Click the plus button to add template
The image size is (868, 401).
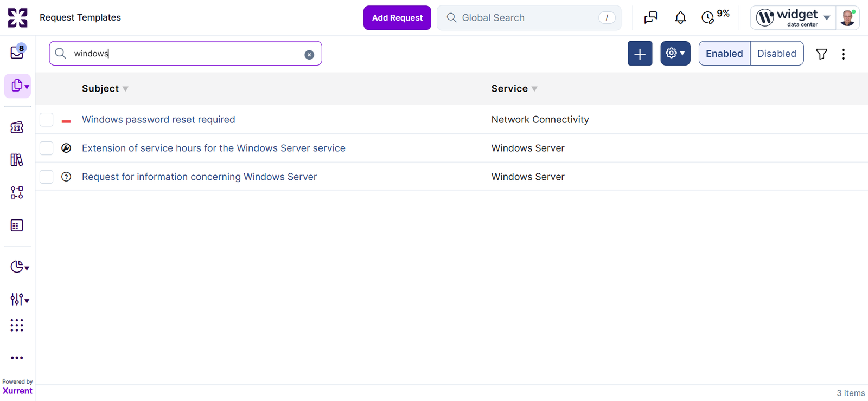640,54
